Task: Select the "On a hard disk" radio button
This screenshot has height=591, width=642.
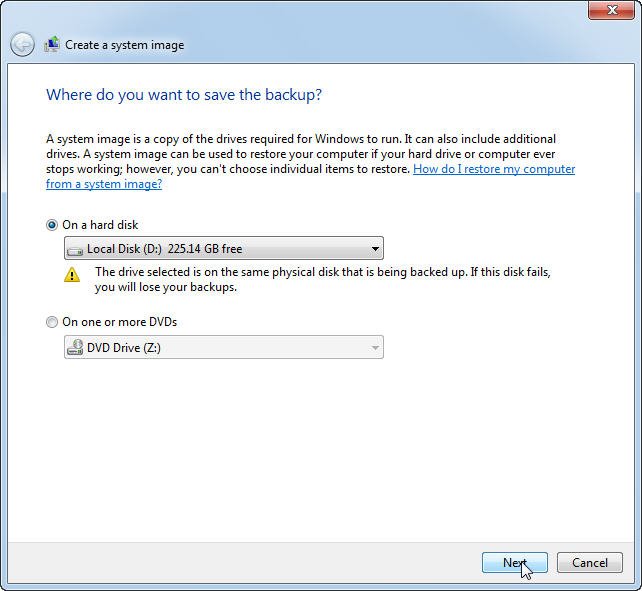Action: click(52, 225)
